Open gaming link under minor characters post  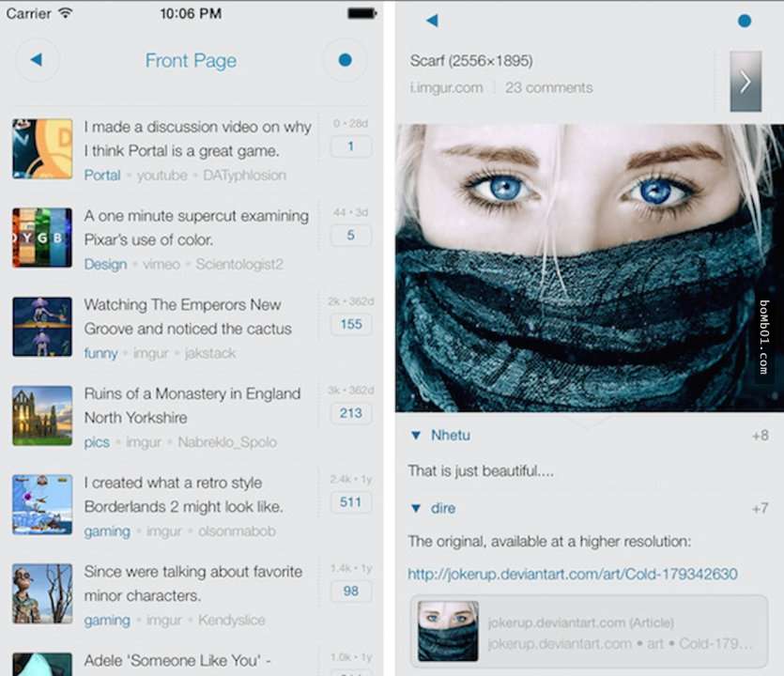pos(107,620)
